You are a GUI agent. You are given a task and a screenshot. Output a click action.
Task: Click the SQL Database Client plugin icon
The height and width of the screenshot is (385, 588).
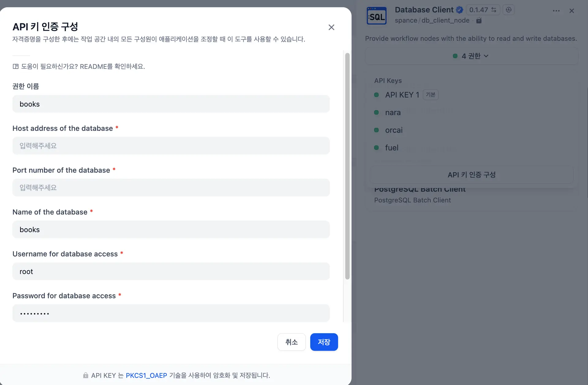pos(376,16)
